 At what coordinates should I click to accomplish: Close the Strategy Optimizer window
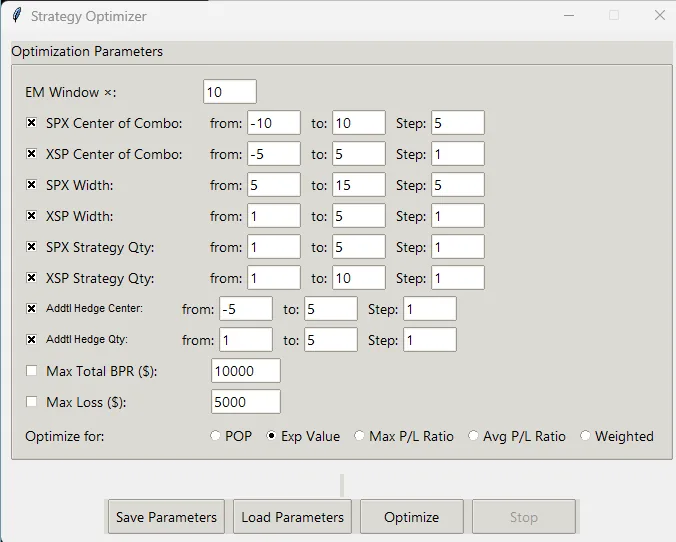click(x=660, y=16)
